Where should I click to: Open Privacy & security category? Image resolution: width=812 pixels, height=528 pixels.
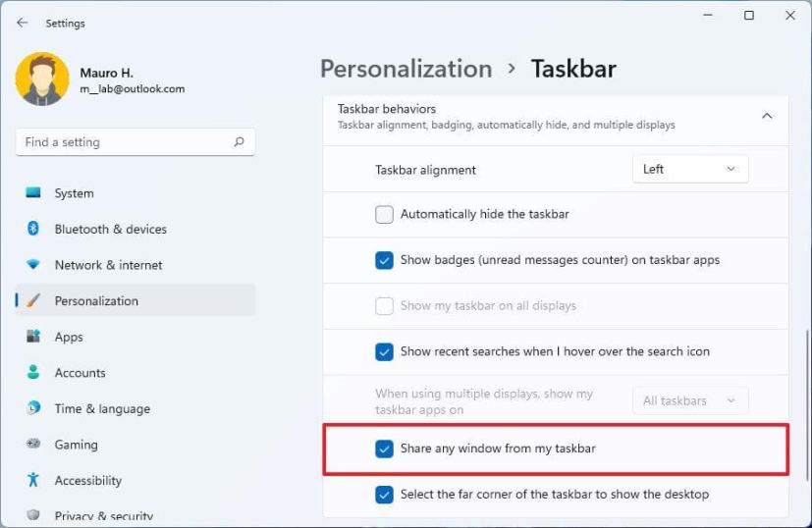click(135, 515)
